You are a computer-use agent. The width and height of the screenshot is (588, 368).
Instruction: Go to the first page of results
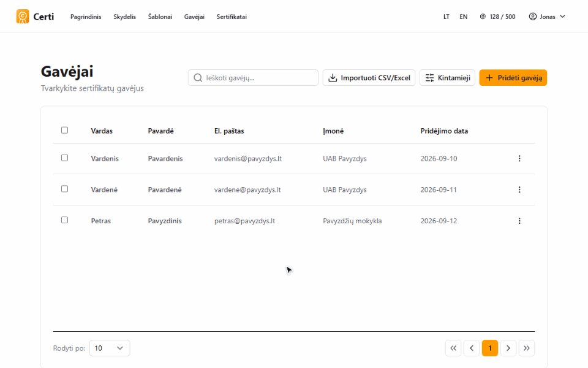pos(453,348)
